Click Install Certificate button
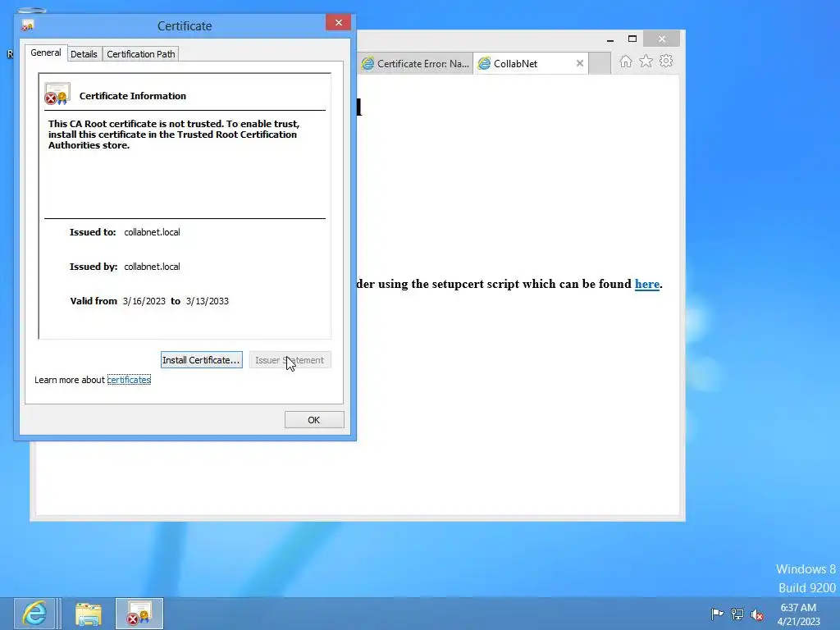 click(202, 360)
